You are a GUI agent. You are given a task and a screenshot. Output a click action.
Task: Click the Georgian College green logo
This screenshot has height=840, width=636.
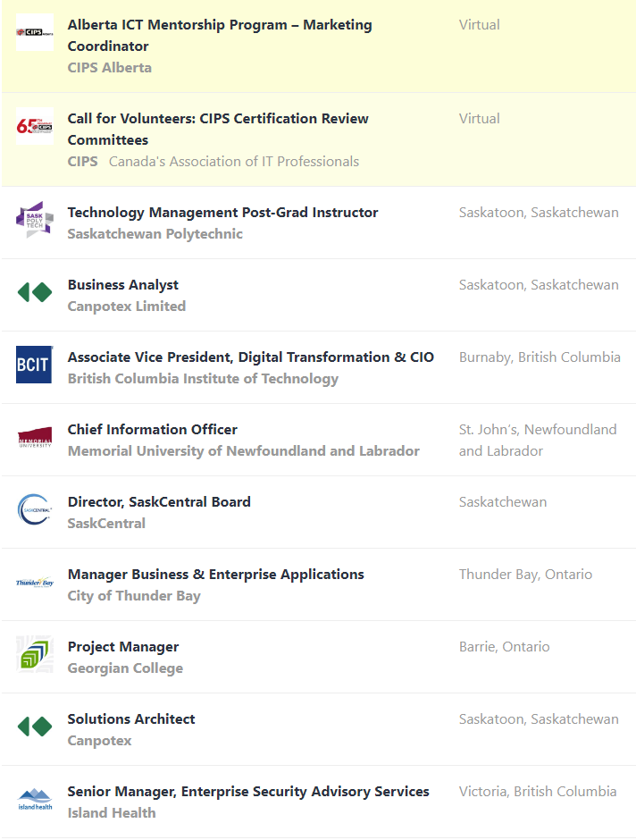(x=35, y=655)
